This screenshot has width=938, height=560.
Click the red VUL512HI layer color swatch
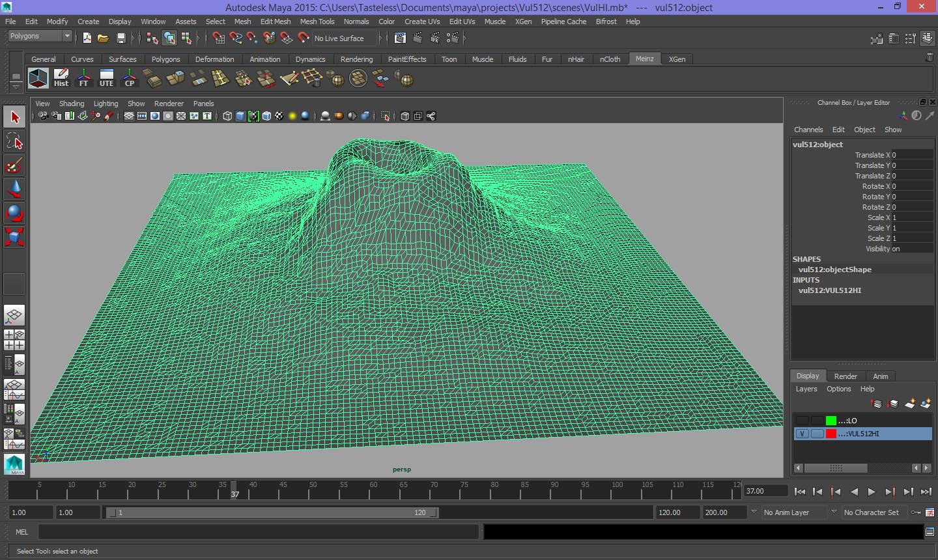pos(831,434)
